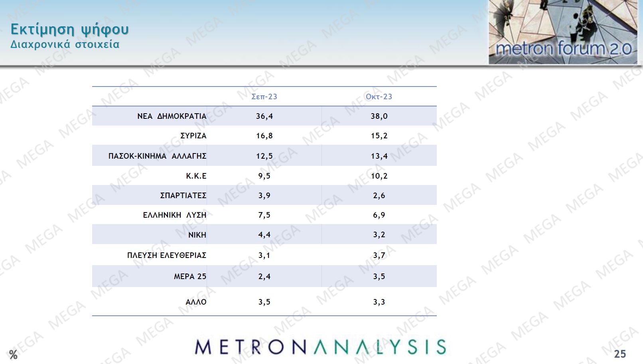This screenshot has height=364, width=643.
Task: Click the slide page number 25
Action: coord(620,354)
